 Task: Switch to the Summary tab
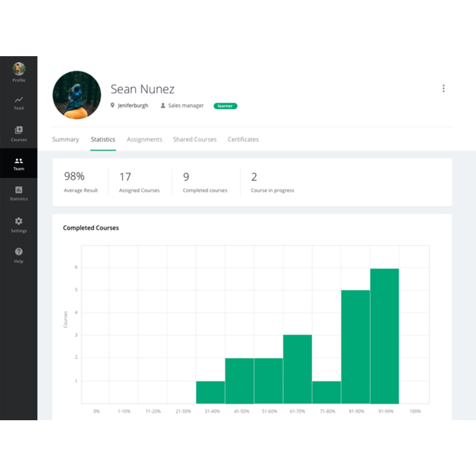pos(65,139)
